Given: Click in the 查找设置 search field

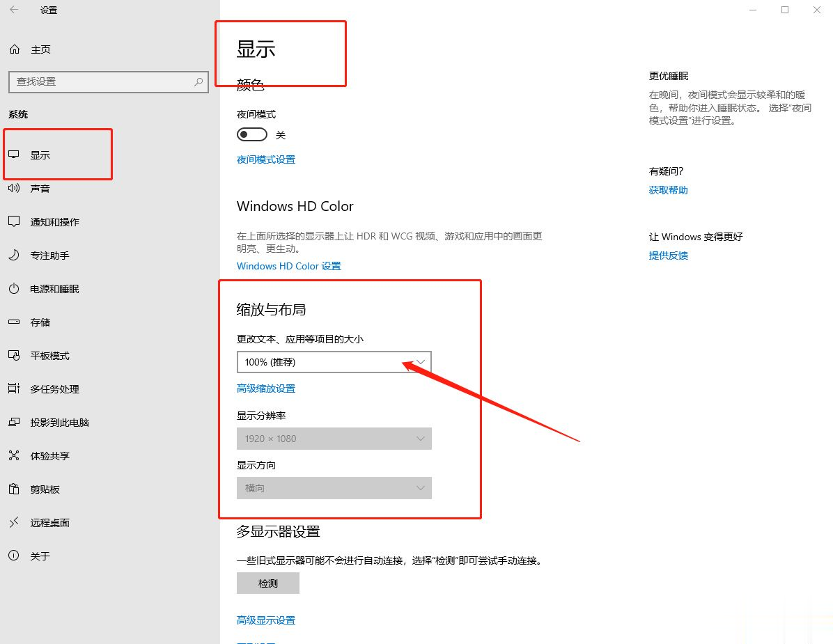Looking at the screenshot, I should (x=101, y=81).
